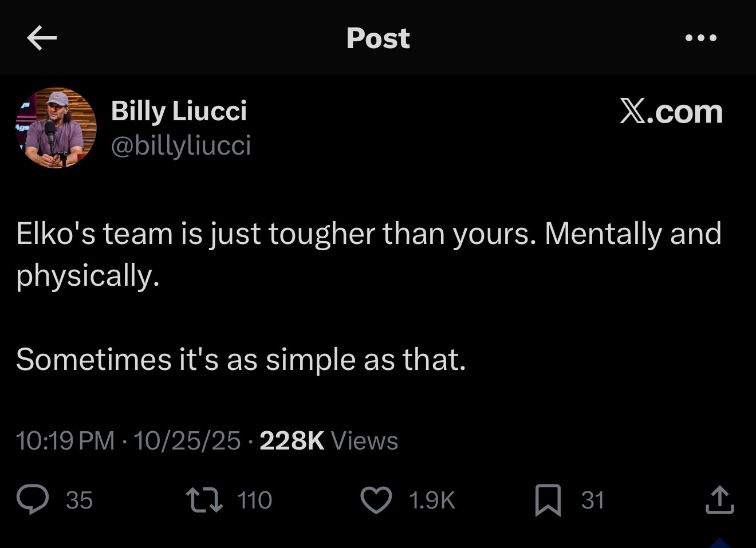Click the 10/25/25 post date

(x=187, y=440)
